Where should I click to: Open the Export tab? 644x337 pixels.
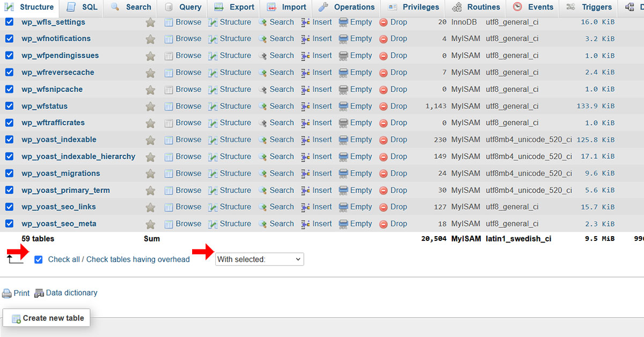[235, 8]
